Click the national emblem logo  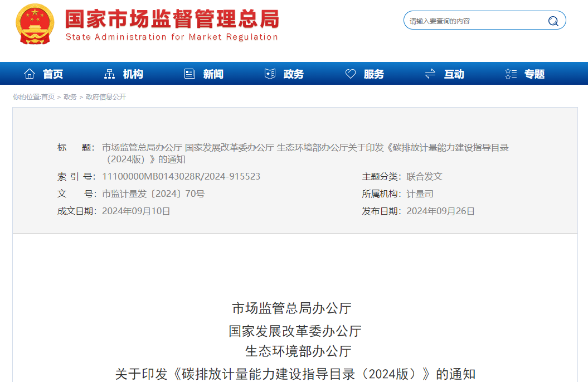click(35, 25)
